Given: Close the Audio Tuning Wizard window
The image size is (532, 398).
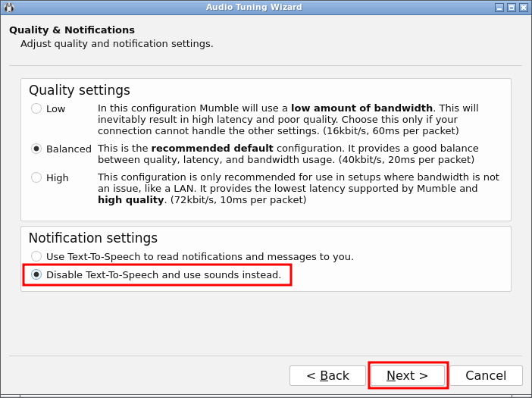Looking at the screenshot, I should (524, 8).
